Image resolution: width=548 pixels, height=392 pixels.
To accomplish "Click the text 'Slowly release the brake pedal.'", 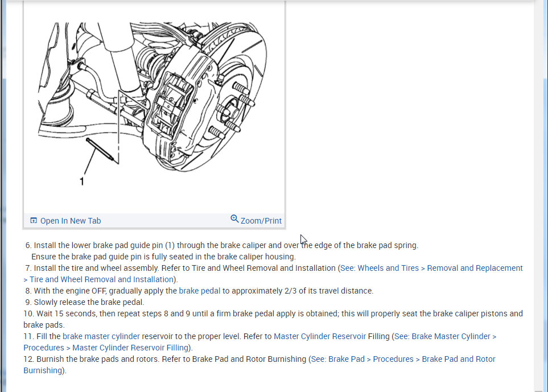I will tap(89, 302).
